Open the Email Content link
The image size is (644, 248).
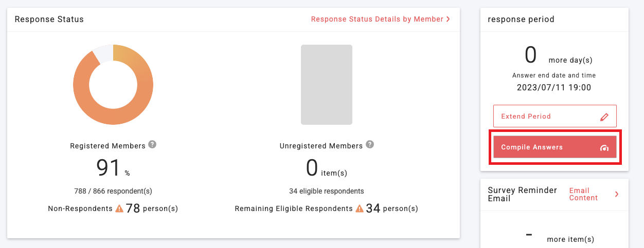pyautogui.click(x=583, y=194)
